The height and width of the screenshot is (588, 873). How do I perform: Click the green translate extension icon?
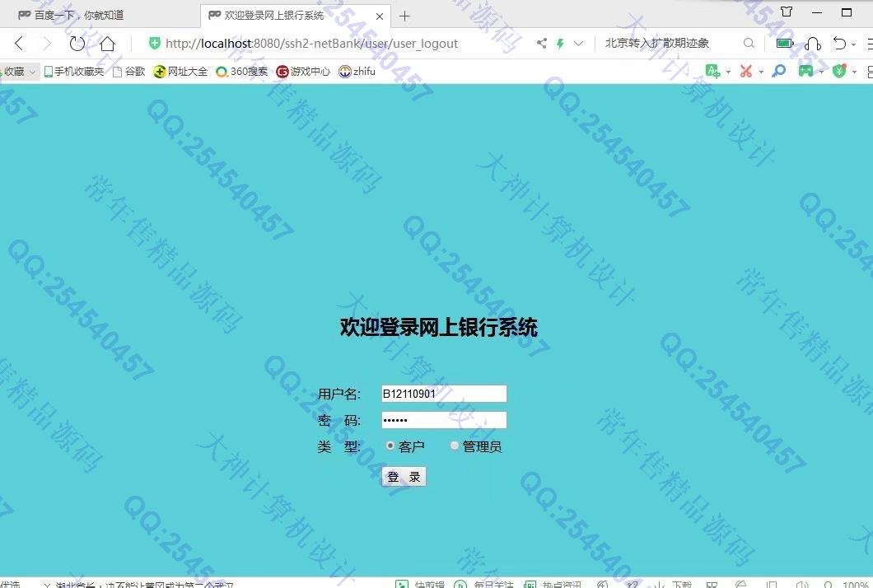click(x=712, y=71)
